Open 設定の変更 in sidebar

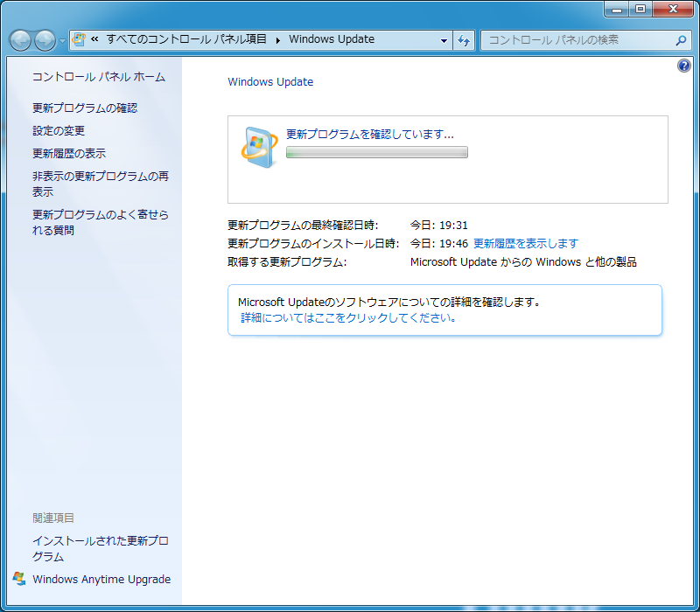(x=59, y=130)
